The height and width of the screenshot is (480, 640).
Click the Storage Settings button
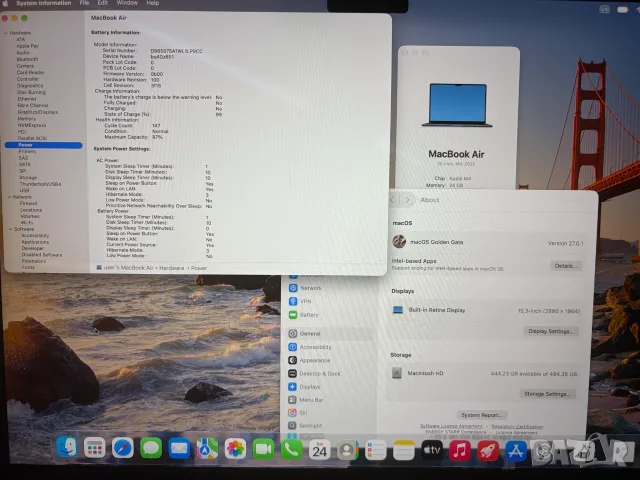click(547, 394)
